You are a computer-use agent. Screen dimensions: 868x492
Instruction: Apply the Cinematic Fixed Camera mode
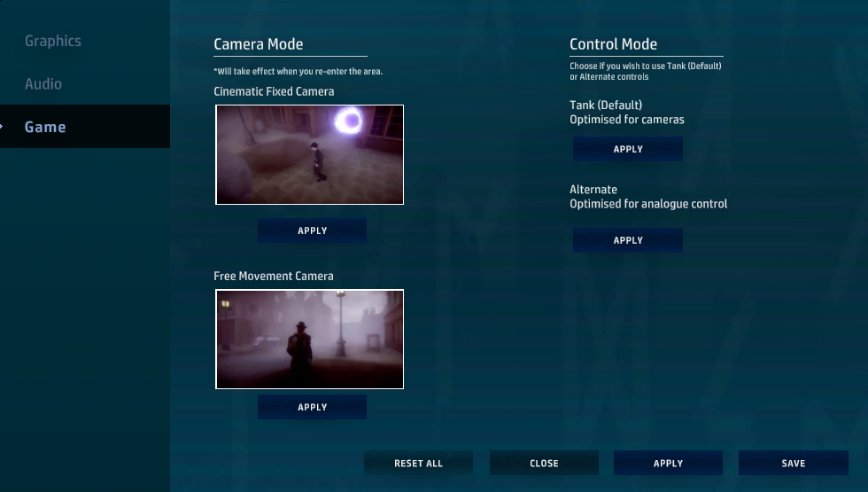312,230
